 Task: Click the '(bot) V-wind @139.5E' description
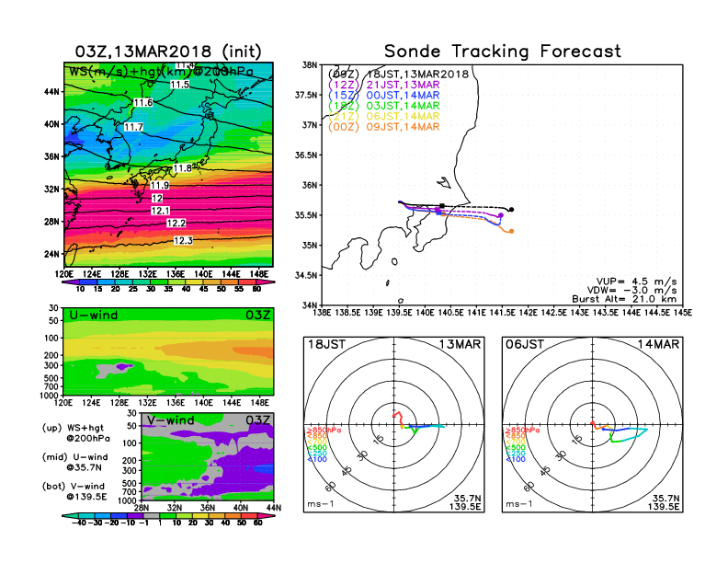pyautogui.click(x=74, y=491)
